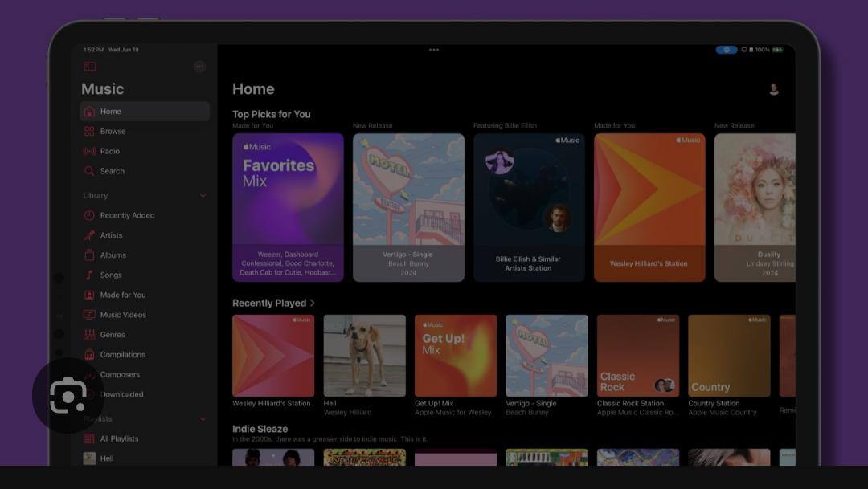Open the Genres library item

point(112,335)
